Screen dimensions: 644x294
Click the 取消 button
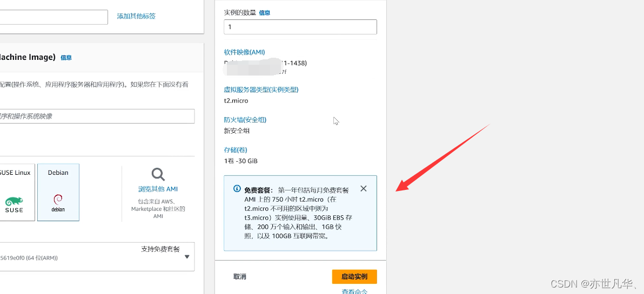click(x=240, y=277)
